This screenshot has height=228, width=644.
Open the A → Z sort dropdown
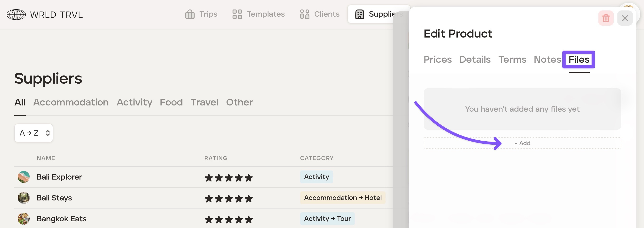click(x=34, y=133)
